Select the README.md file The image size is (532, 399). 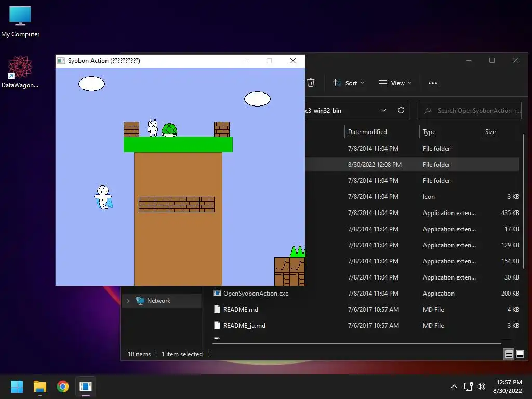tap(241, 310)
